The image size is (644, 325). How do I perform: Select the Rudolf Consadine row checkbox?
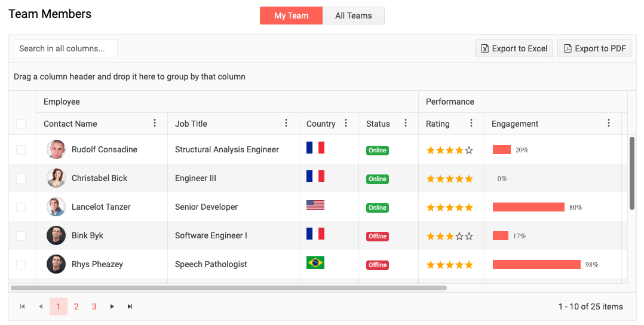(21, 150)
